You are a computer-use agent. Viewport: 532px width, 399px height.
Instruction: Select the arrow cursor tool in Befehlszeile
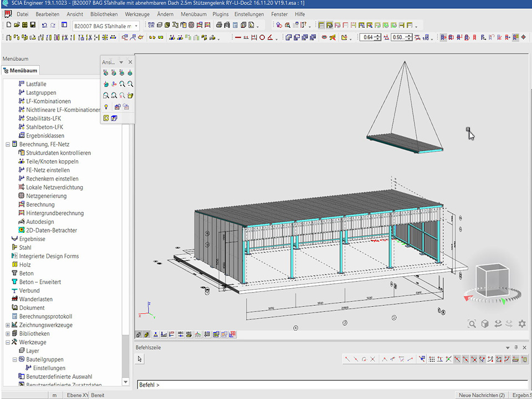(140, 359)
